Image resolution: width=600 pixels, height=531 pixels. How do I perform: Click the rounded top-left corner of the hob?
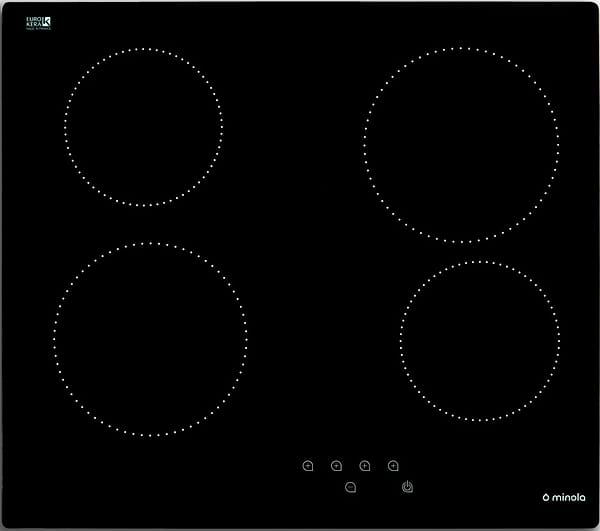point(7,7)
